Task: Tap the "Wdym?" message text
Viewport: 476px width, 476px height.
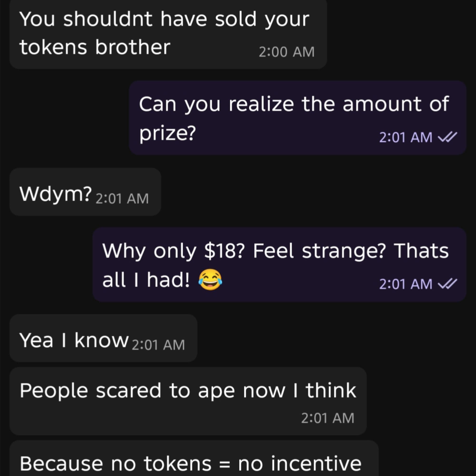Action: tap(55, 194)
